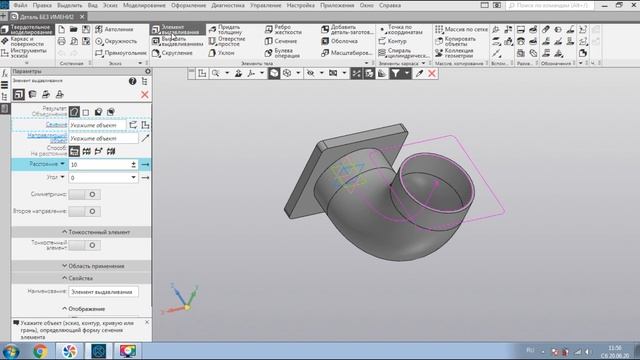
Task: Click Ребро жесткости rib tool
Action: tap(283, 29)
